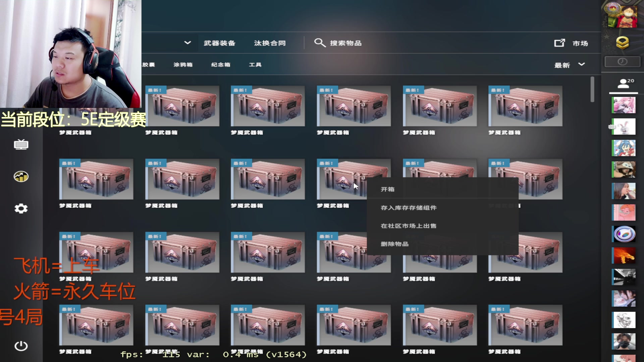Open the Watch TV icon in left sidebar
The width and height of the screenshot is (644, 362).
point(21,144)
